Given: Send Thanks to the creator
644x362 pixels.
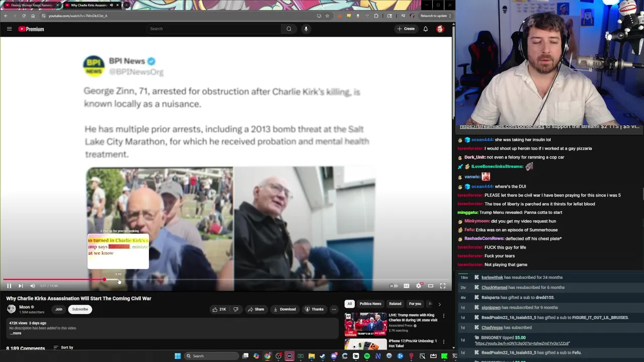Looking at the screenshot, I should pyautogui.click(x=314, y=309).
